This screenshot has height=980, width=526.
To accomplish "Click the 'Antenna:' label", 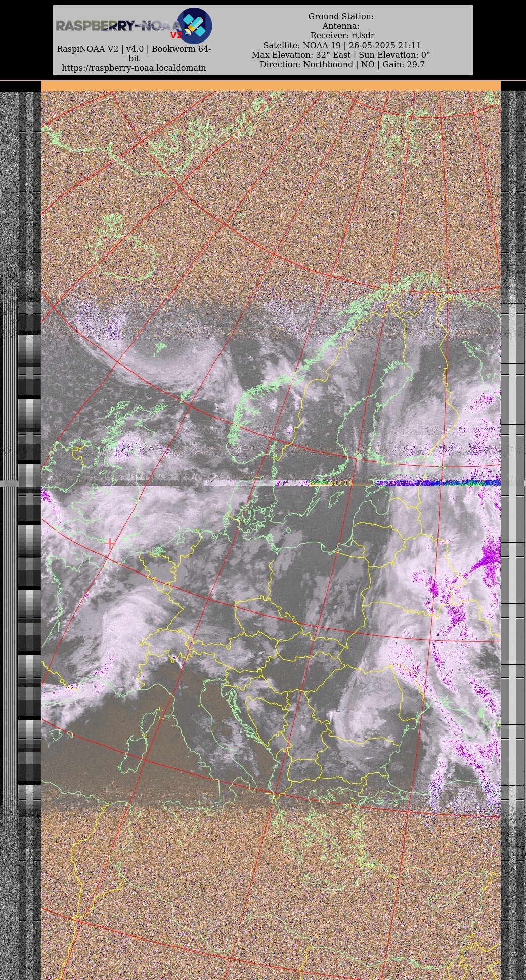I will click(341, 26).
